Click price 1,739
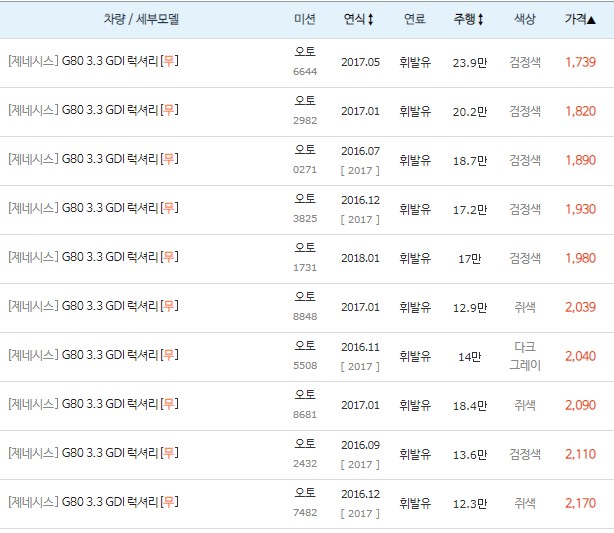The image size is (614, 533). [580, 62]
